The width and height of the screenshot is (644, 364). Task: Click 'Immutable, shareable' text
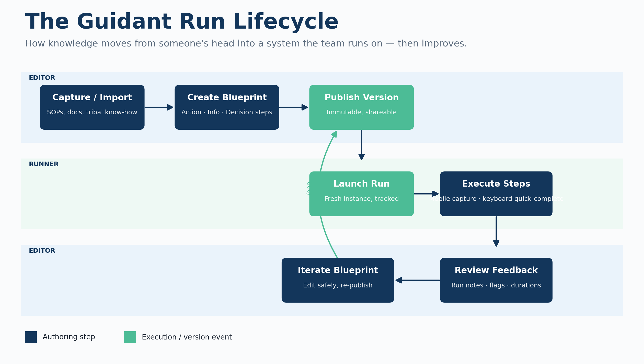pyautogui.click(x=362, y=112)
